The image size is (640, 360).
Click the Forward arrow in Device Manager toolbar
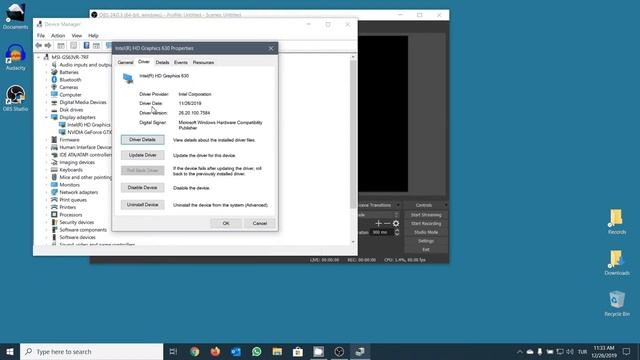(x=48, y=45)
